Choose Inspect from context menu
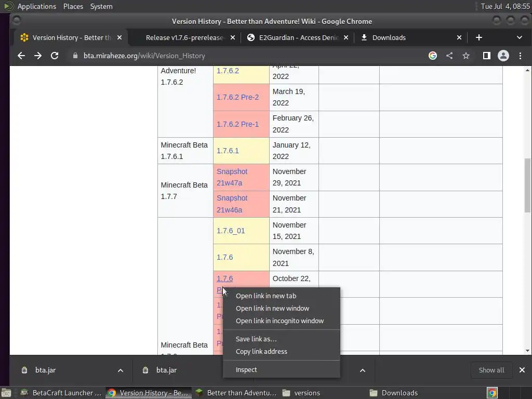The image size is (532, 399). (x=281, y=370)
